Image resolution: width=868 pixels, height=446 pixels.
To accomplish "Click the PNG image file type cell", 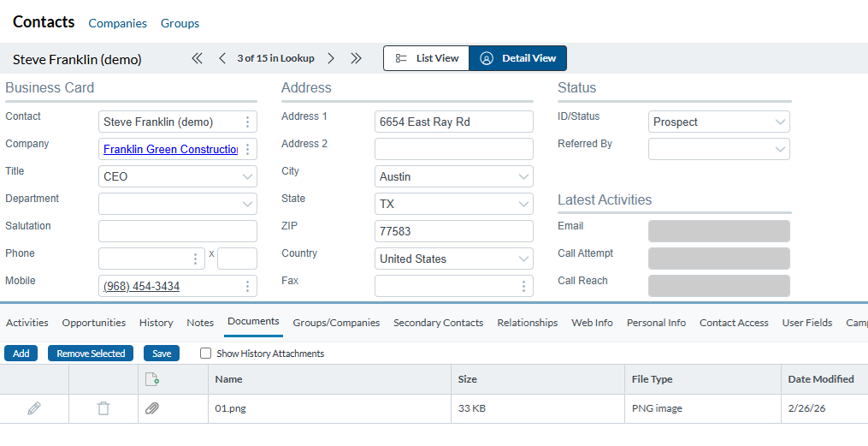I will click(x=703, y=408).
